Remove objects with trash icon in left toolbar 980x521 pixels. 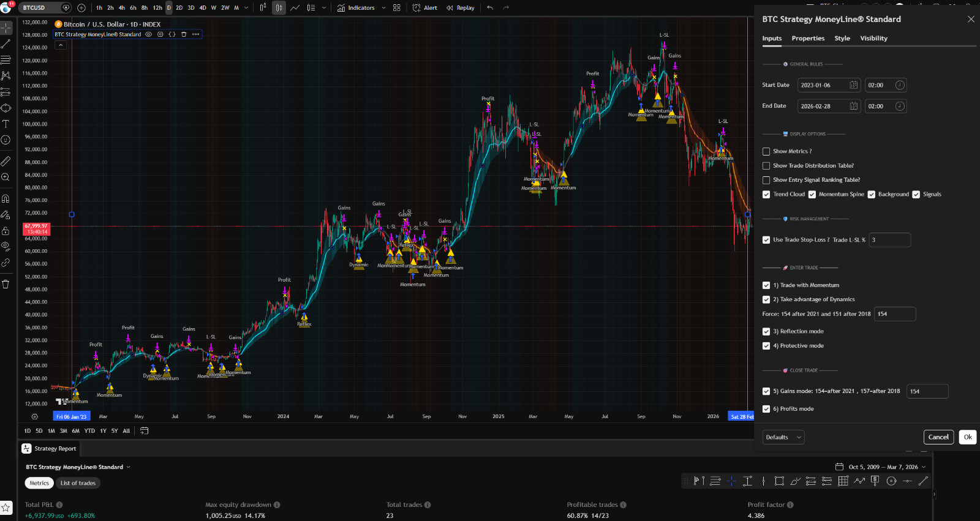click(6, 284)
